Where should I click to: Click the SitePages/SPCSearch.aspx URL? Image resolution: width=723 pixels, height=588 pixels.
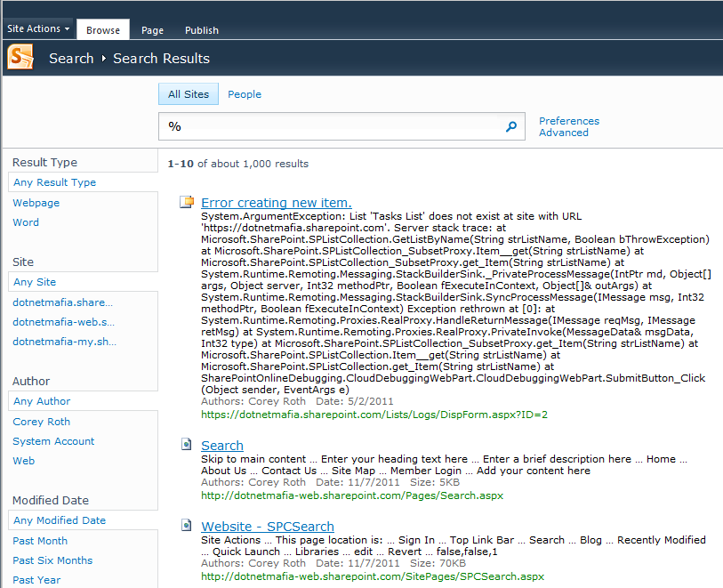click(373, 576)
